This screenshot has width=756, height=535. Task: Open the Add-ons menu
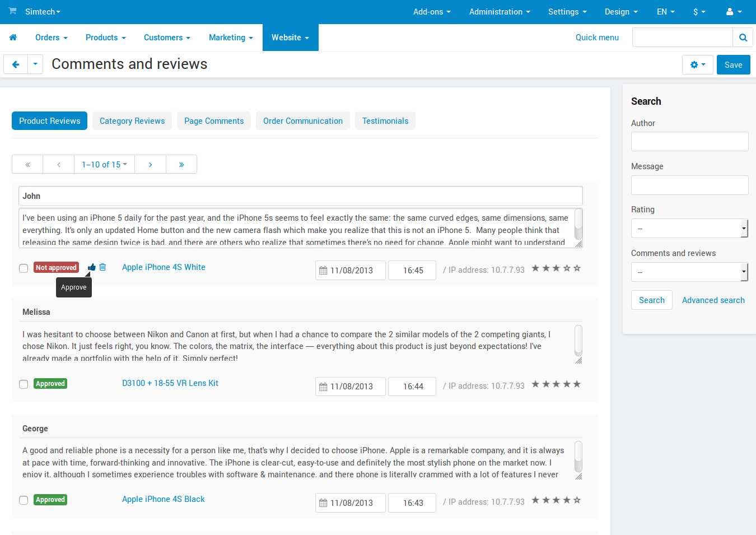[432, 12]
